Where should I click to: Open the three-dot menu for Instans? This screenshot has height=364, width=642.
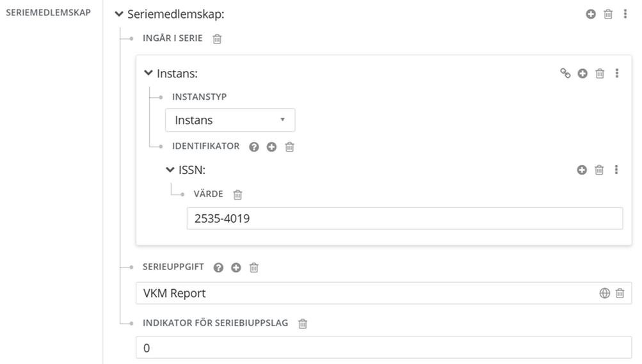617,74
